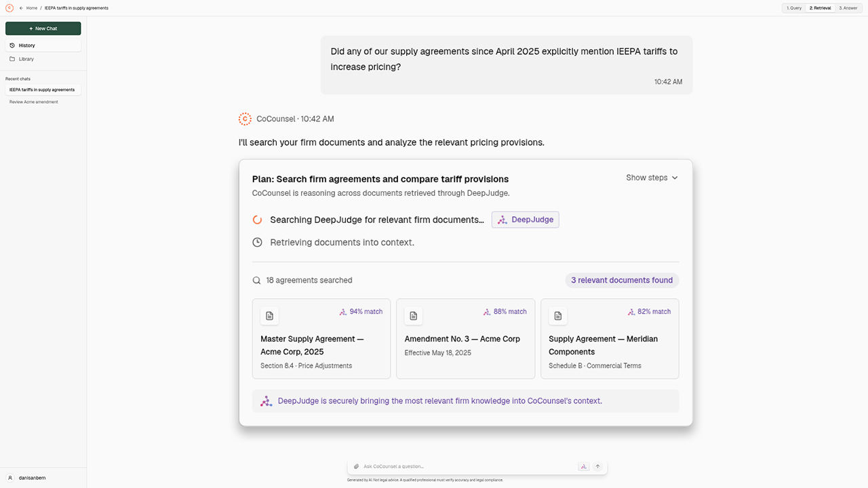Switch to the 3. Answer step tab
Viewport: 868px width, 488px height.
pyautogui.click(x=848, y=8)
